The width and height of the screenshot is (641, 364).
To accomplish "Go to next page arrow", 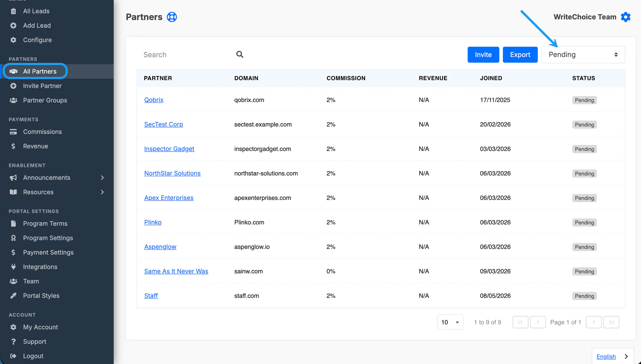I will [594, 322].
